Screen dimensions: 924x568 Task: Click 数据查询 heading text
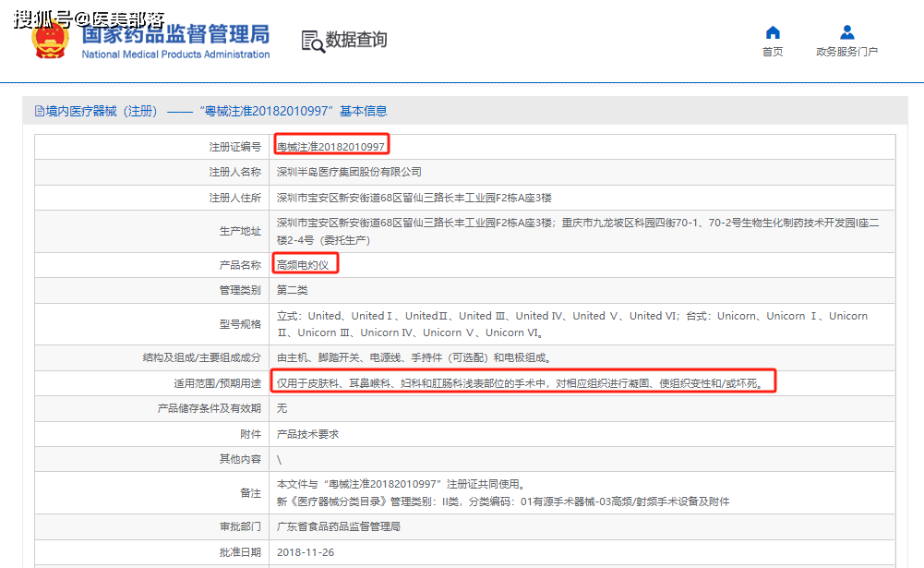pos(356,40)
